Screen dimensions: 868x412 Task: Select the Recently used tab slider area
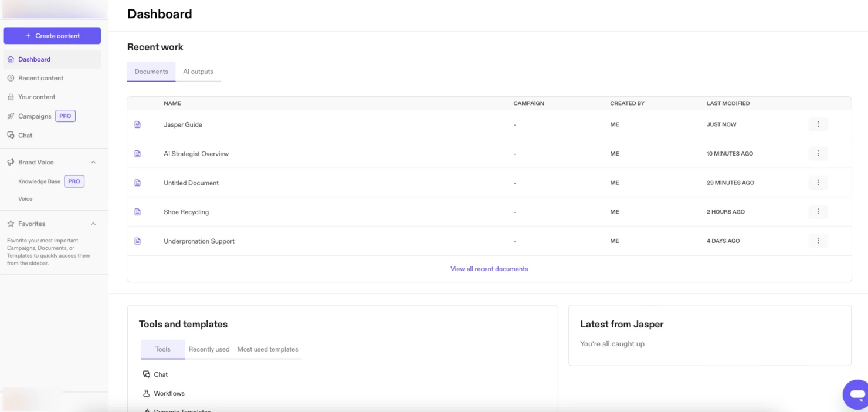coord(209,349)
